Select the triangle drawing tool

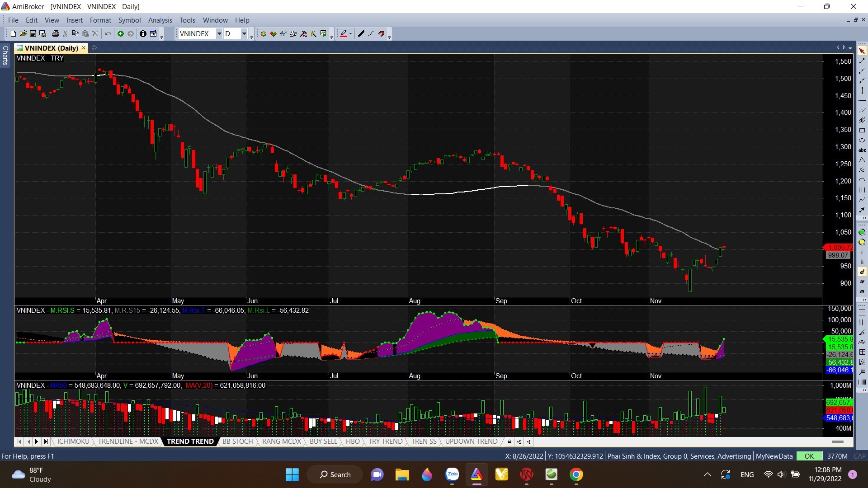(x=862, y=160)
